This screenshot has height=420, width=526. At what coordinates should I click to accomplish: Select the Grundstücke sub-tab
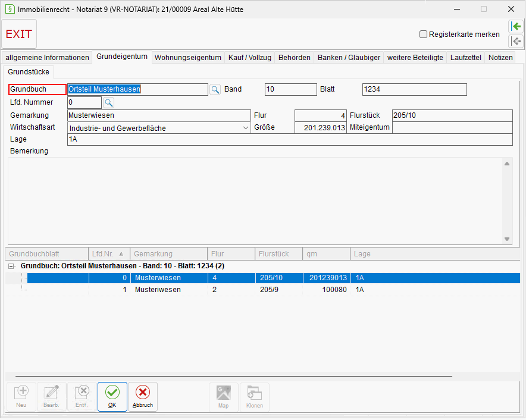pos(29,72)
